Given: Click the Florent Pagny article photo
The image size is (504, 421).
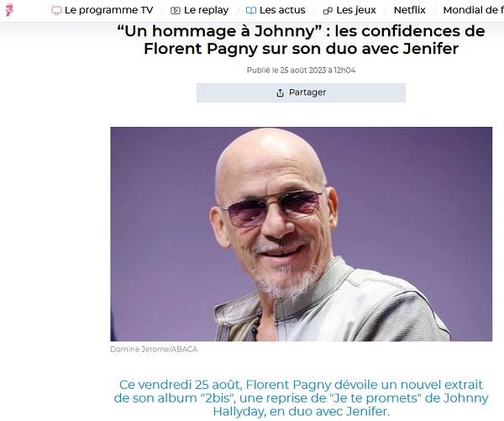Looking at the screenshot, I should click(301, 234).
